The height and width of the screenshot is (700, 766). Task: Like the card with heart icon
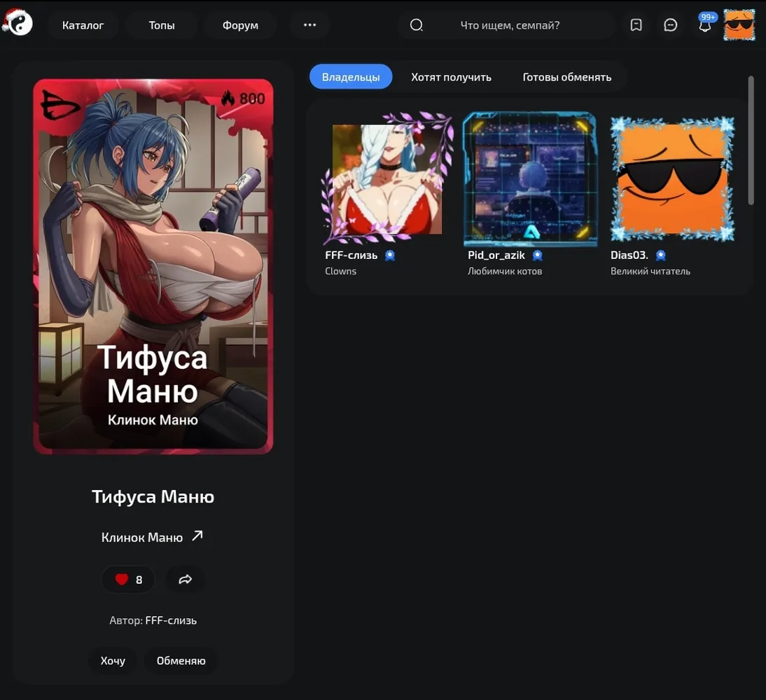(x=128, y=580)
